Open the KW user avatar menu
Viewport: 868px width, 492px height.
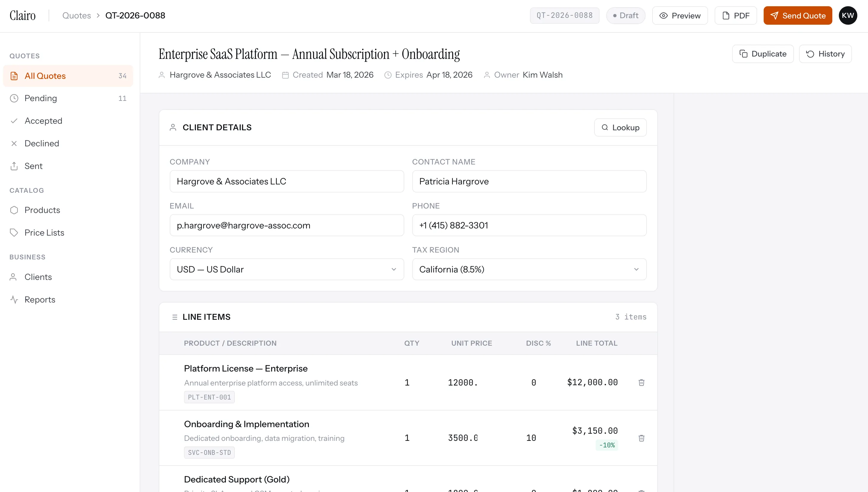point(848,15)
